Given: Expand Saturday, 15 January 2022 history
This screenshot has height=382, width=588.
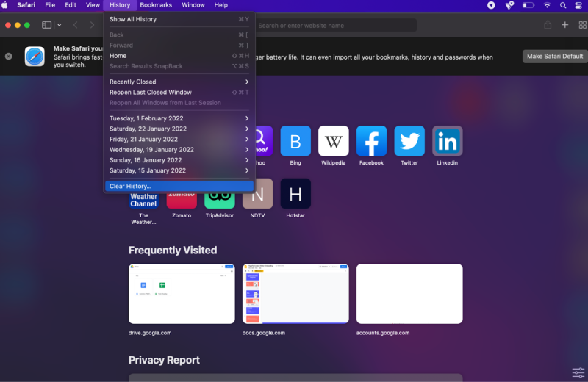Looking at the screenshot, I should [x=179, y=170].
